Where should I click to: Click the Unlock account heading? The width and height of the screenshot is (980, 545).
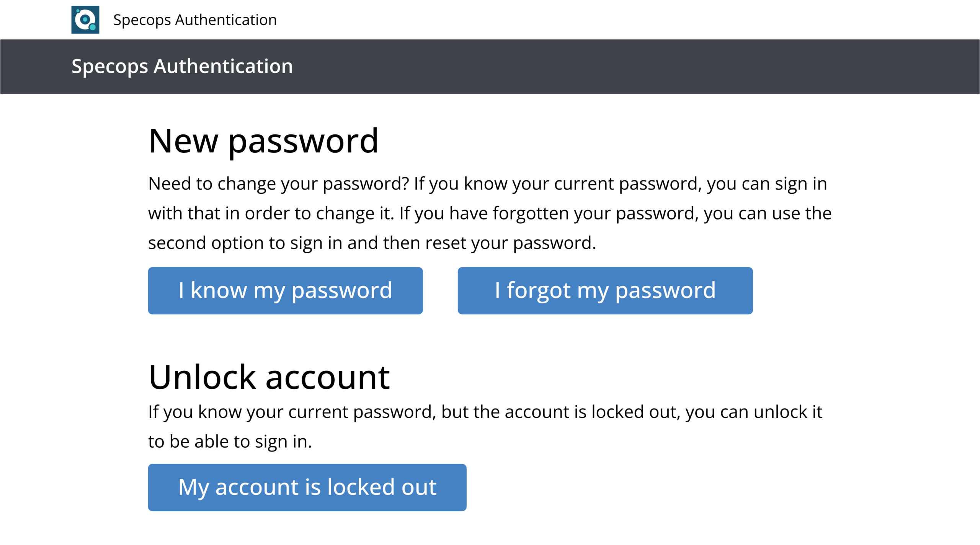pos(269,377)
